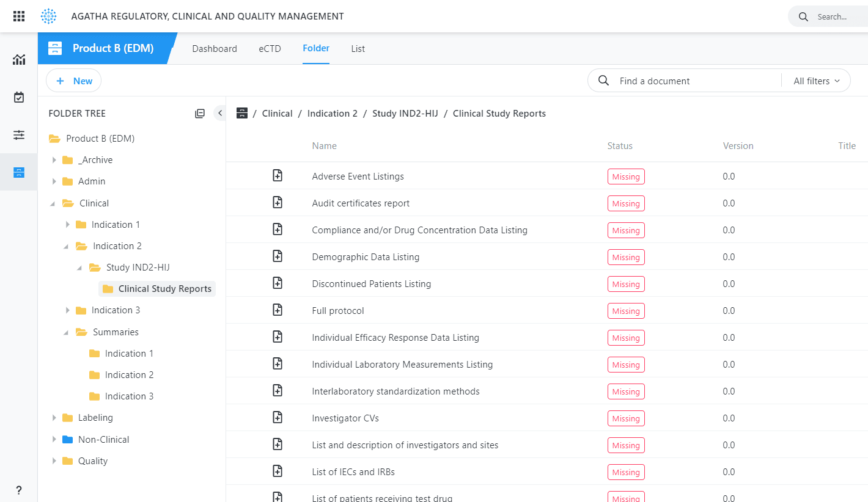The width and height of the screenshot is (868, 502).
Task: Open the Adverse Event Listings document
Action: pyautogui.click(x=358, y=176)
